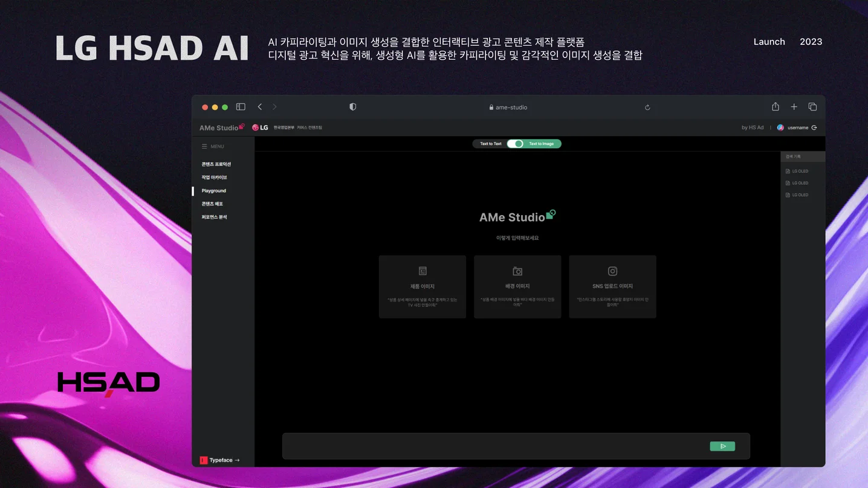The height and width of the screenshot is (488, 868).
Task: Toggle the browser sidebar icon
Action: 241,107
